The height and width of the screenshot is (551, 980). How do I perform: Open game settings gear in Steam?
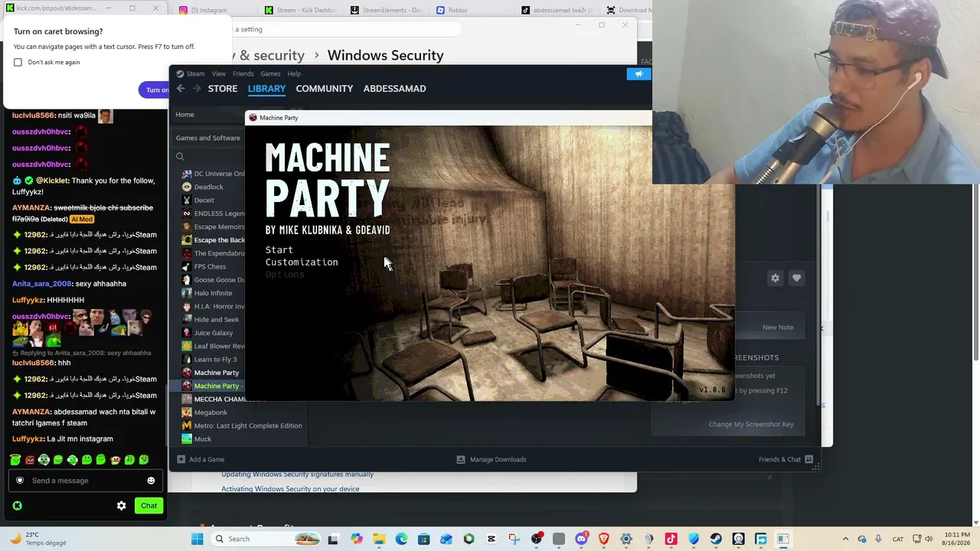pyautogui.click(x=775, y=279)
